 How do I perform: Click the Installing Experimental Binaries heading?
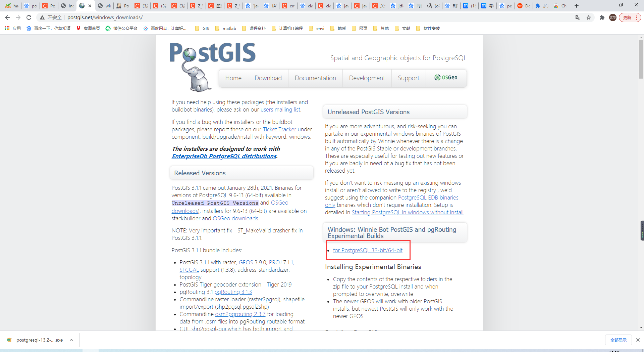tap(373, 267)
